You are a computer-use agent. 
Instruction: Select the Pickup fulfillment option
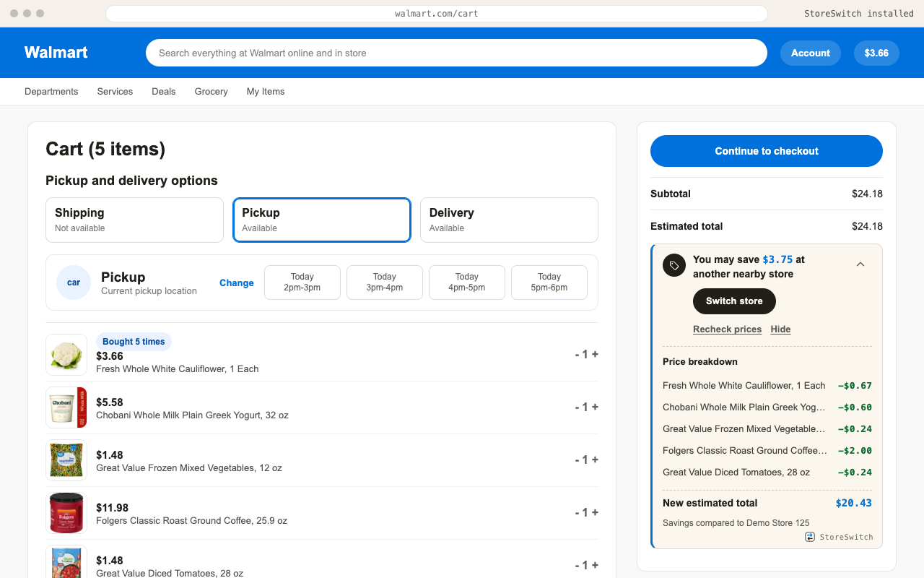point(322,220)
